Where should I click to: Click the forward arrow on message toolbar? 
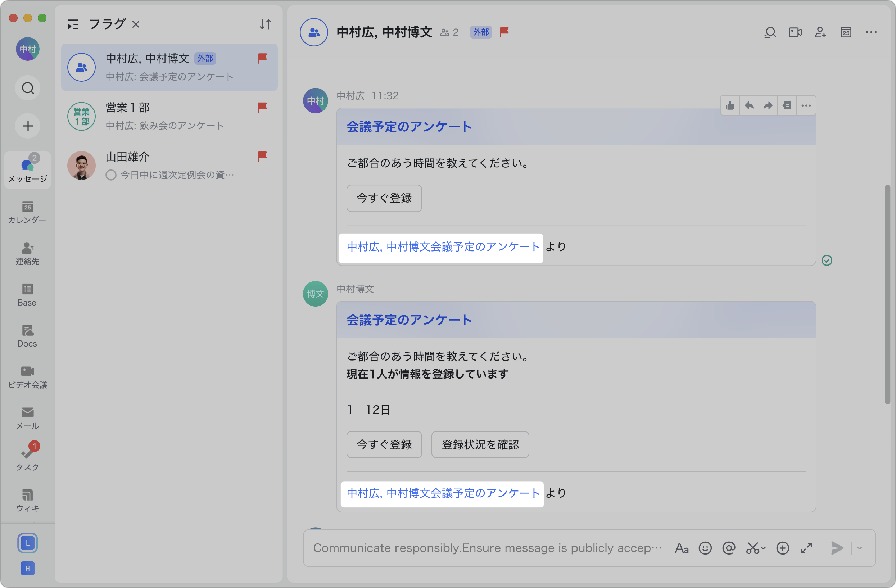[x=768, y=106]
